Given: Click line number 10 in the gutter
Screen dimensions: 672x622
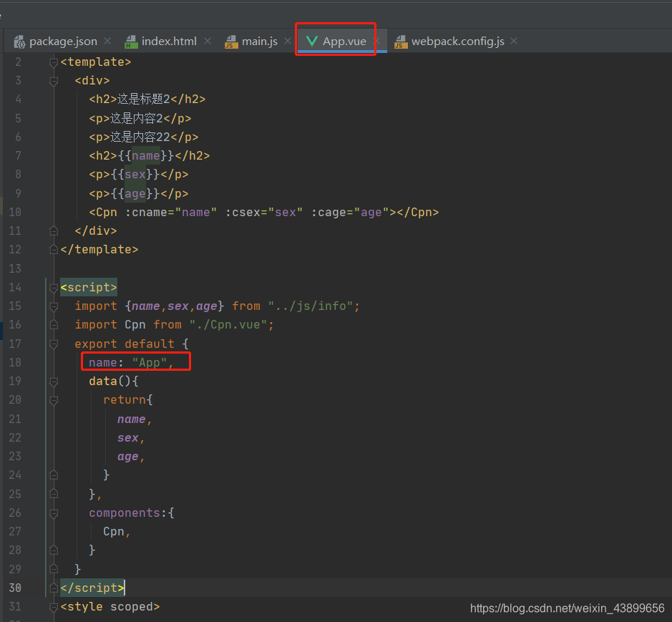Looking at the screenshot, I should click(15, 212).
